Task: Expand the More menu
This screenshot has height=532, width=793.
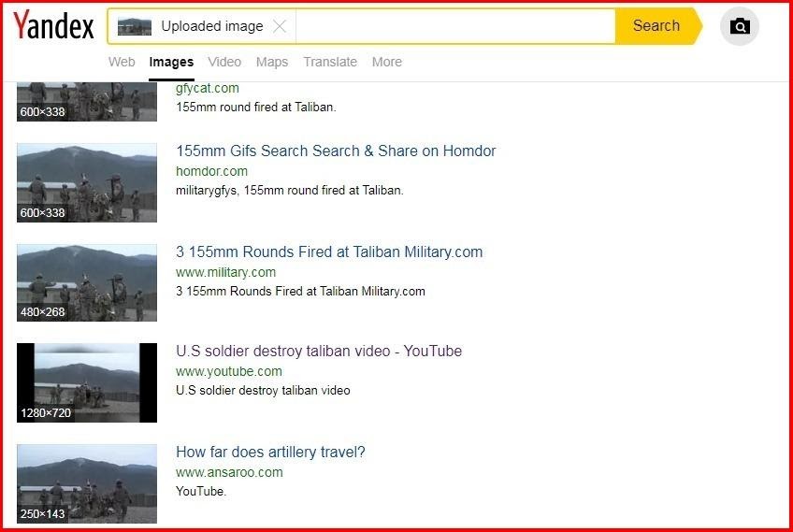Action: (387, 62)
